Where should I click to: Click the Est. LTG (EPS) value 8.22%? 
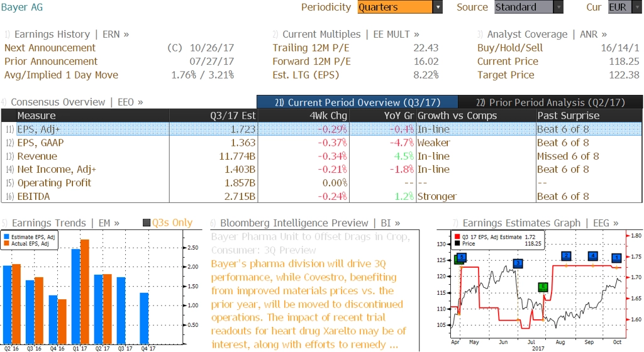[426, 75]
